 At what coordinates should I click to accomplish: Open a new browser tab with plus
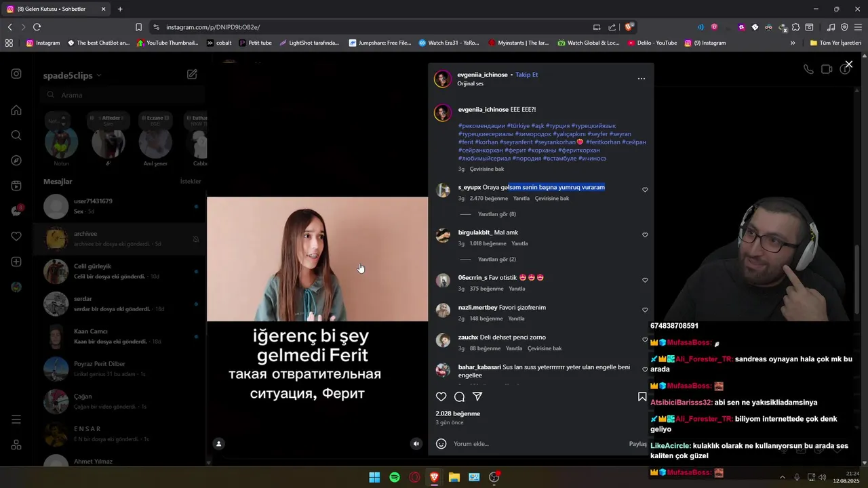(x=120, y=9)
